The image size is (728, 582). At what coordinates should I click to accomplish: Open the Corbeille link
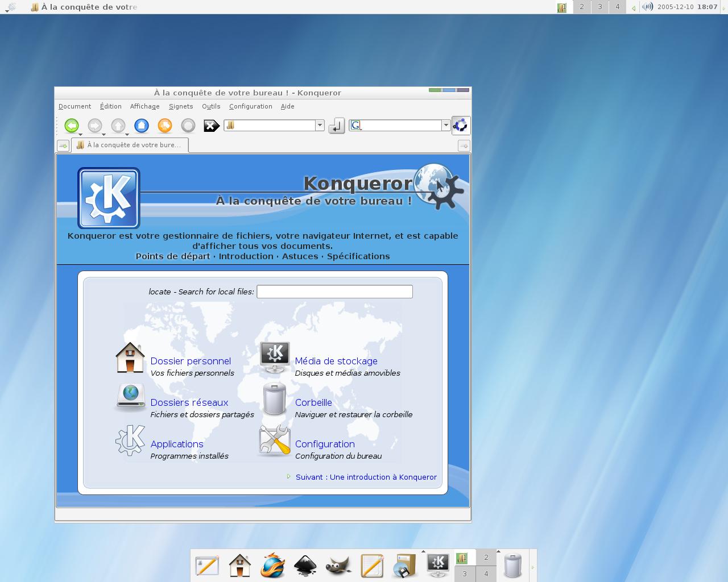[x=313, y=402]
